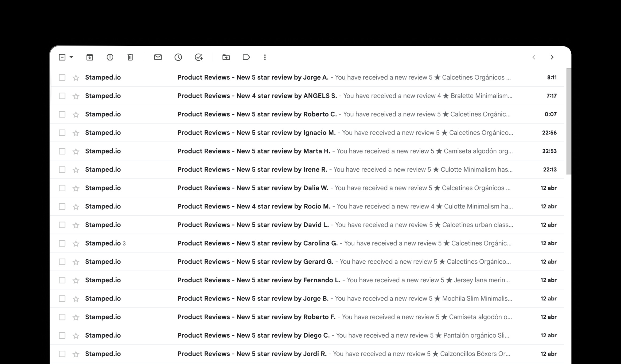The image size is (621, 364).
Task: Go to the newer page arrow
Action: tap(534, 57)
